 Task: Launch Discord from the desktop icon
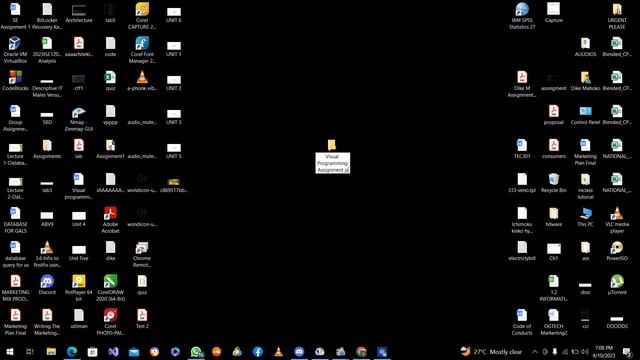point(47,284)
